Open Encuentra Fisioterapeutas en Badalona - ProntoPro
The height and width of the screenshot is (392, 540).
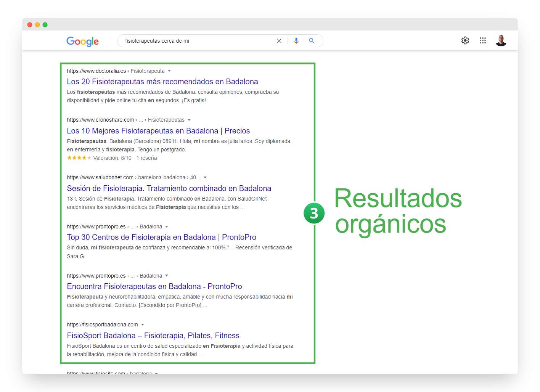click(x=154, y=286)
